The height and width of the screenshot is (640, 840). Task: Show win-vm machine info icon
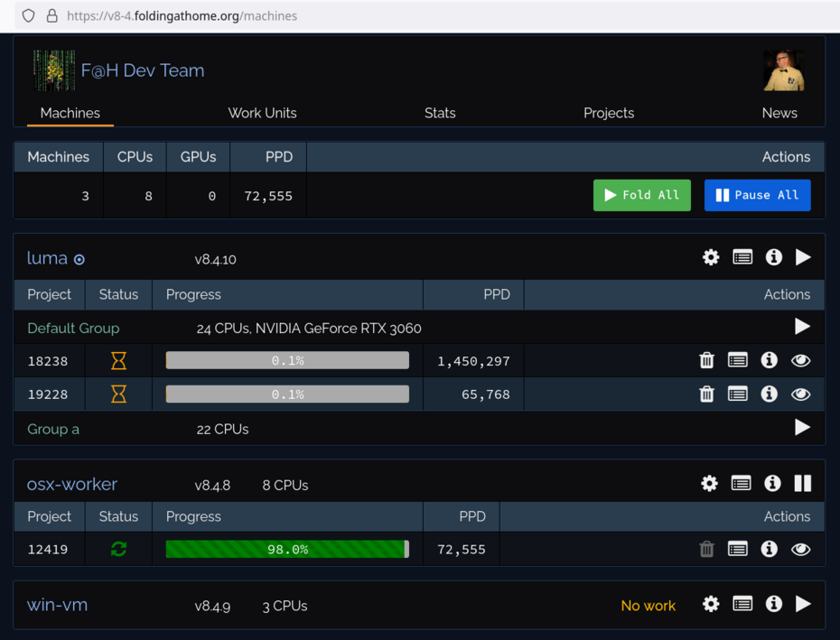click(773, 604)
